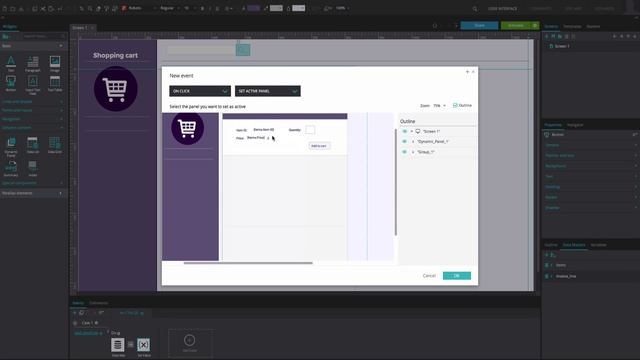Viewport: 640px width, 360px height.
Task: Toggle visibility eye for "Screen 1" outline row
Action: tap(404, 131)
